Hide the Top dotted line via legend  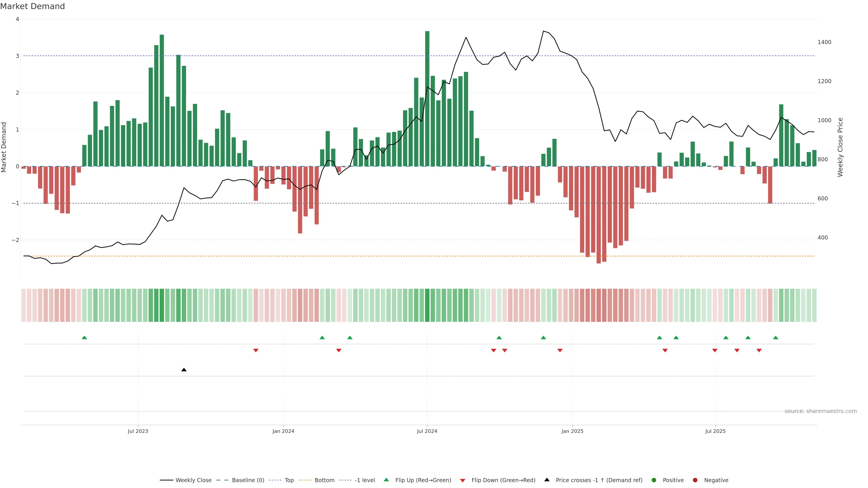(289, 480)
